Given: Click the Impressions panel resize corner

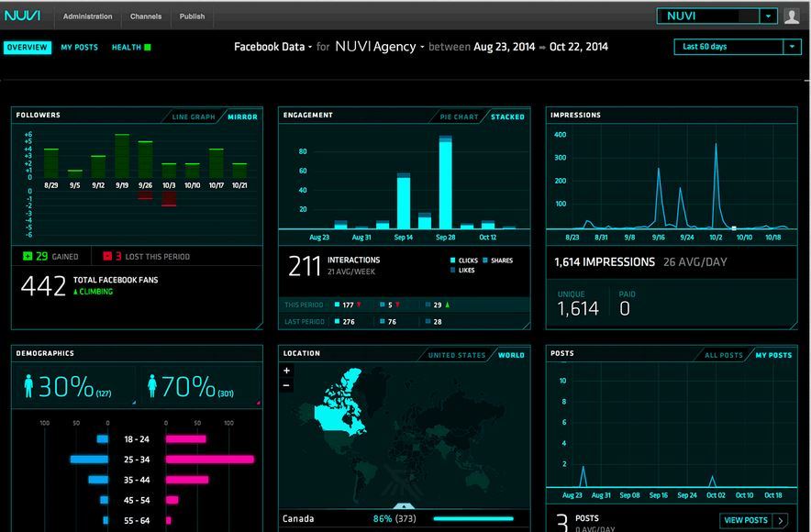Looking at the screenshot, I should click(794, 326).
